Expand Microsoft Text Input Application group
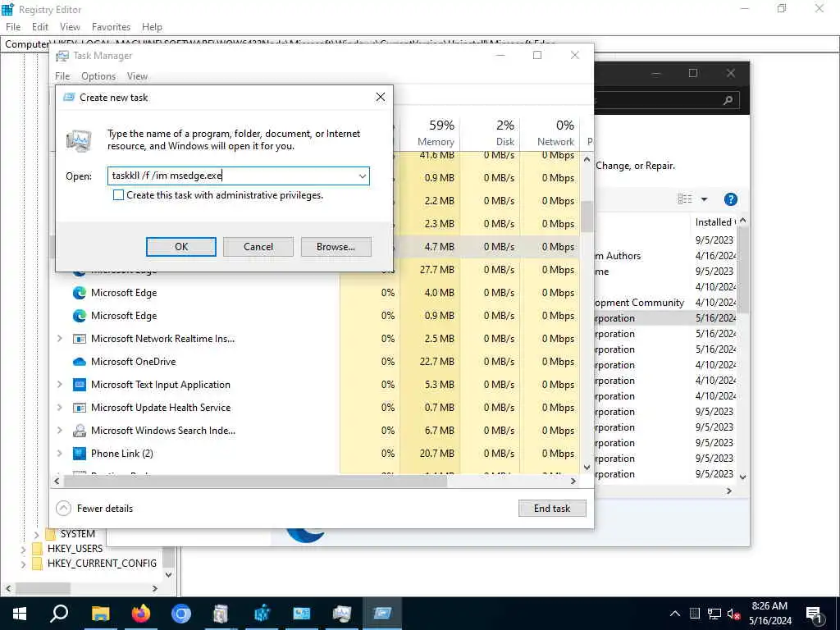 (x=59, y=385)
